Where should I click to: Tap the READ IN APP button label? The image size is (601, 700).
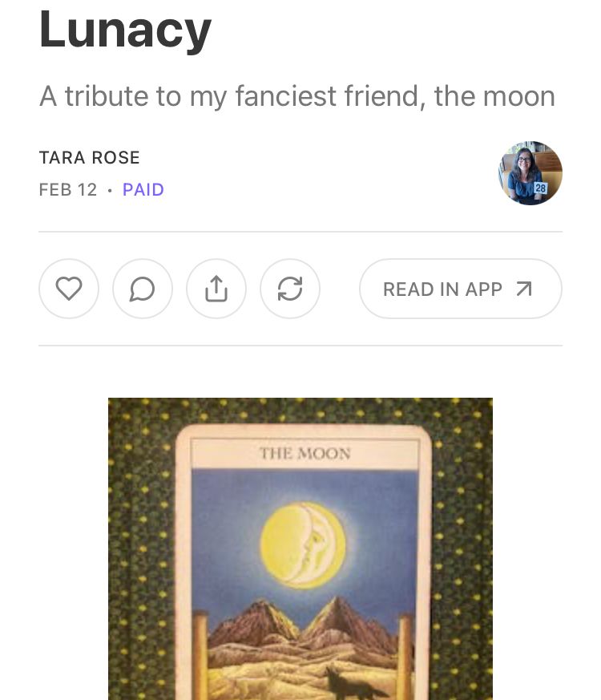442,289
